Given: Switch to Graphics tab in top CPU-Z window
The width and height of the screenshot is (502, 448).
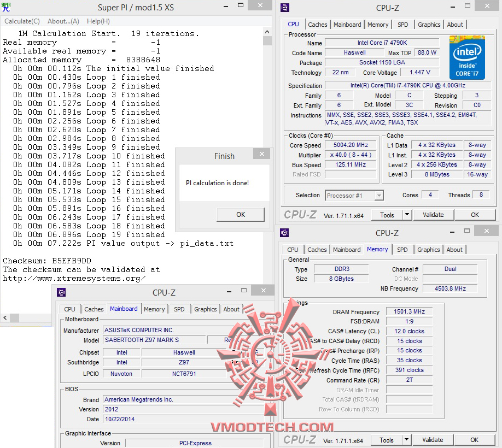Looking at the screenshot, I should 429,25.
